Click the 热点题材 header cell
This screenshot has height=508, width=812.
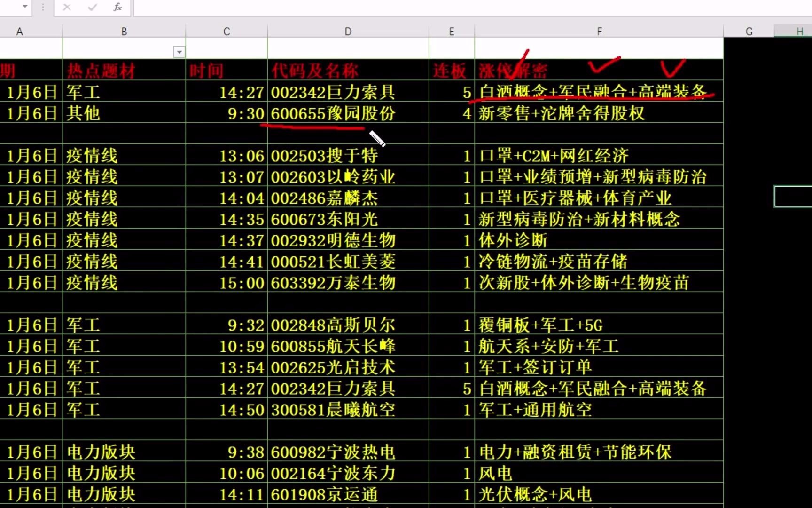click(x=124, y=70)
